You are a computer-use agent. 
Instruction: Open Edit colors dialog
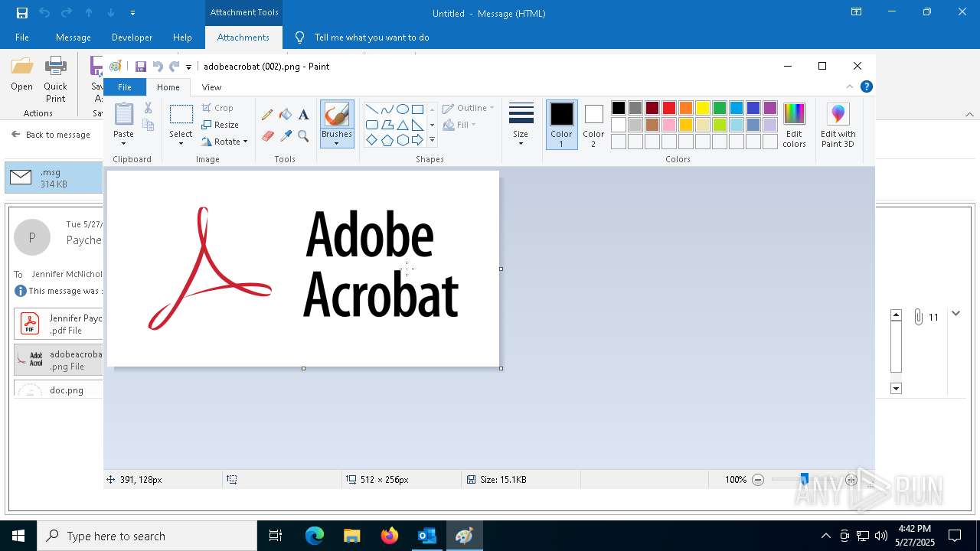(794, 125)
